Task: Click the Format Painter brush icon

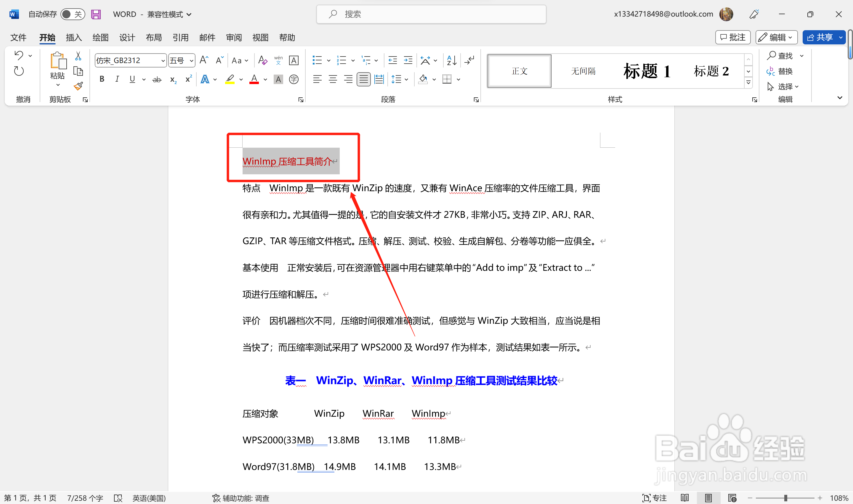Action: (x=78, y=86)
